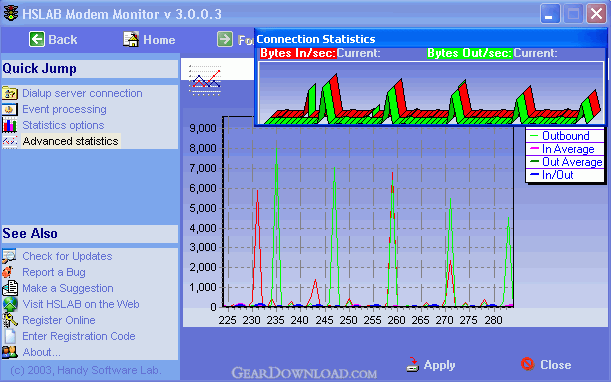Click the Home house icon
This screenshot has height=382, width=611.
[x=131, y=39]
